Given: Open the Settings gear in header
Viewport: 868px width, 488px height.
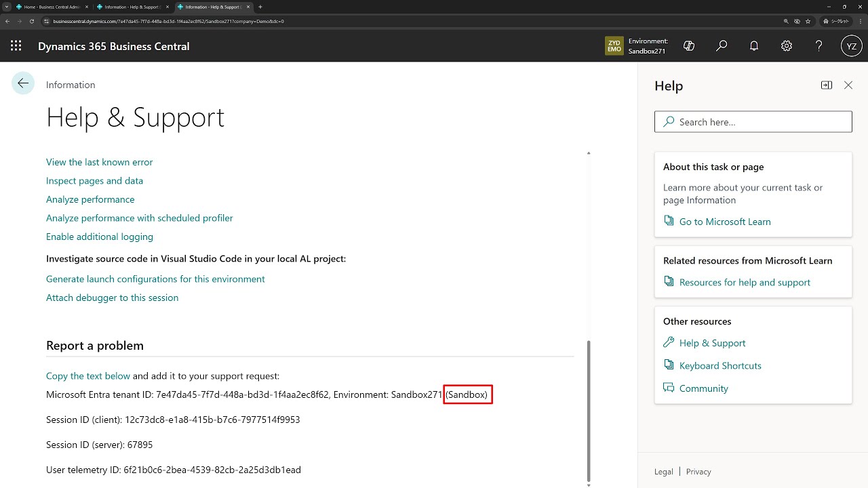Looking at the screenshot, I should click(x=787, y=46).
